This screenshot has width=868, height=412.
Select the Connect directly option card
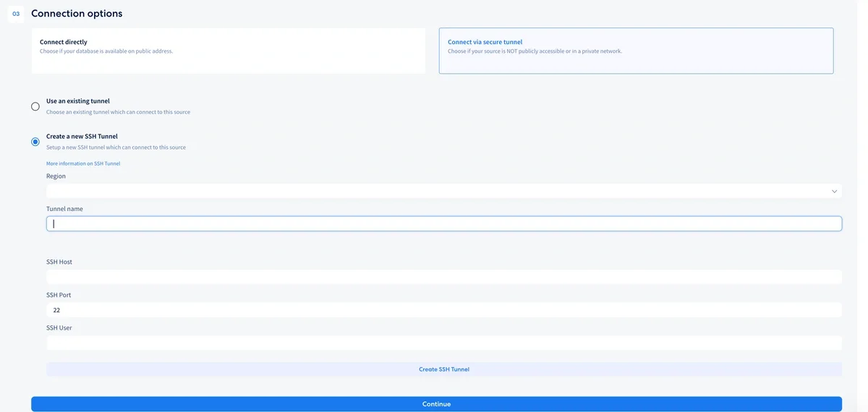pyautogui.click(x=228, y=51)
